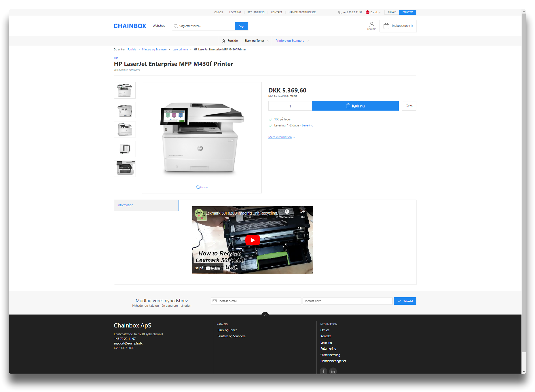Open Returnering in top menu
The image size is (535, 392).
(x=256, y=12)
